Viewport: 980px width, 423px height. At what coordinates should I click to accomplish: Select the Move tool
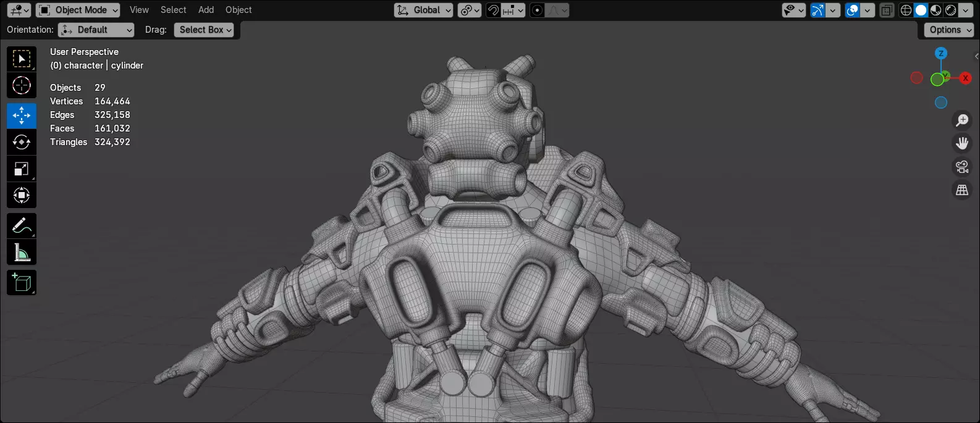(22, 115)
